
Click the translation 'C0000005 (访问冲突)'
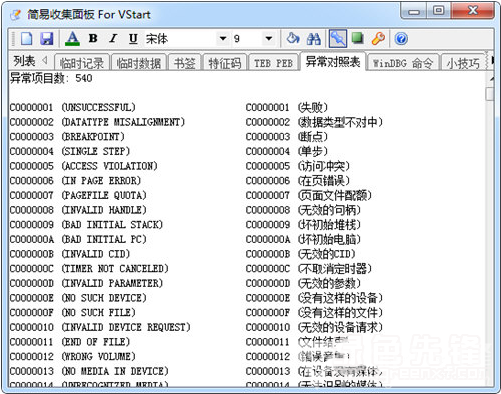pyautogui.click(x=298, y=166)
